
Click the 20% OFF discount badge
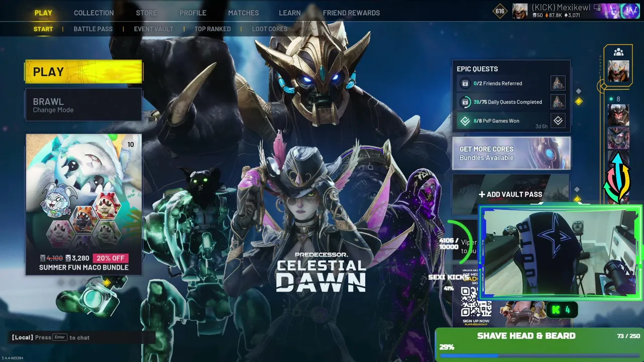coord(111,258)
